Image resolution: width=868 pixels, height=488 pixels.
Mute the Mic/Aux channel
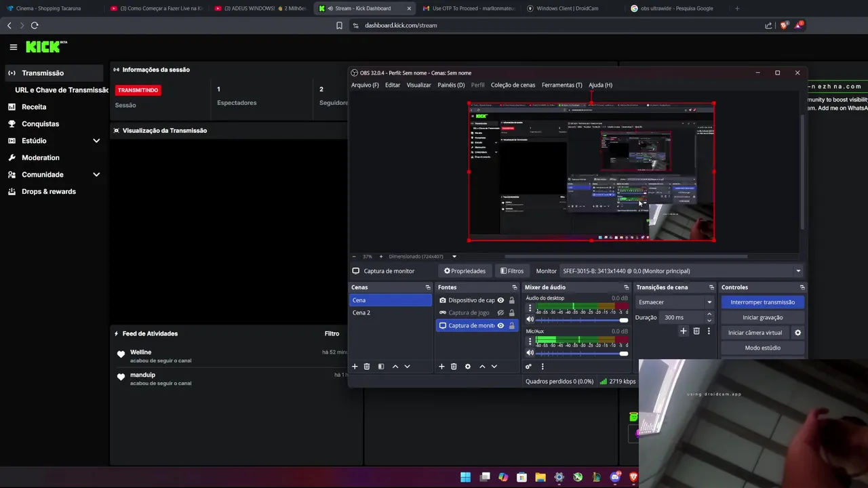pos(530,352)
